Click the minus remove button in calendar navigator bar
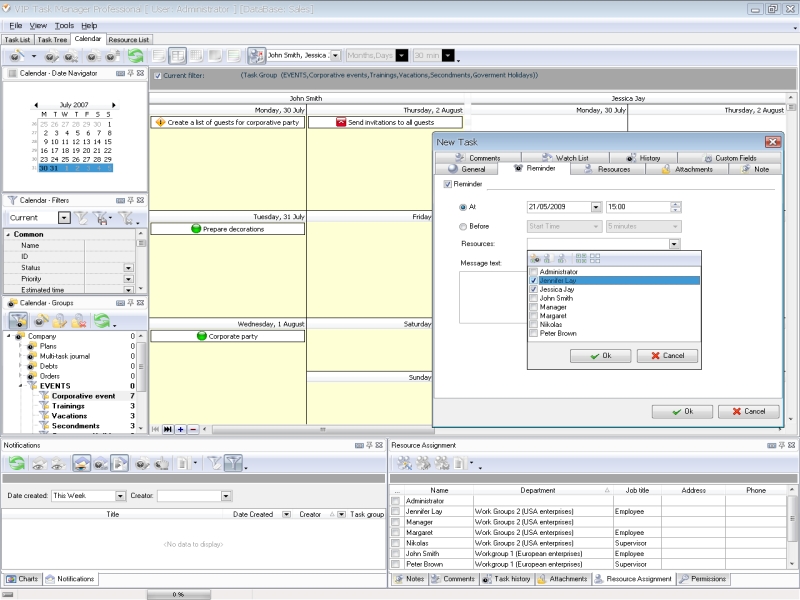Screen dimensions: 800x600 point(193,430)
